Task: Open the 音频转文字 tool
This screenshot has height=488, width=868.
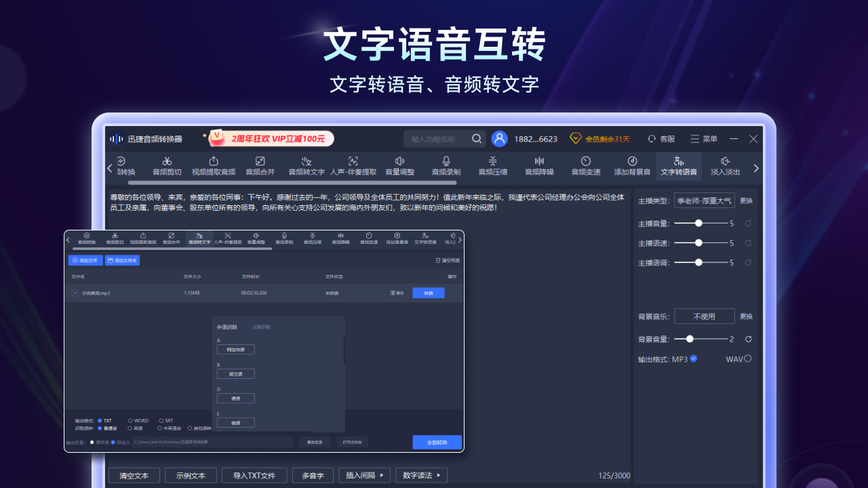Action: 307,167
